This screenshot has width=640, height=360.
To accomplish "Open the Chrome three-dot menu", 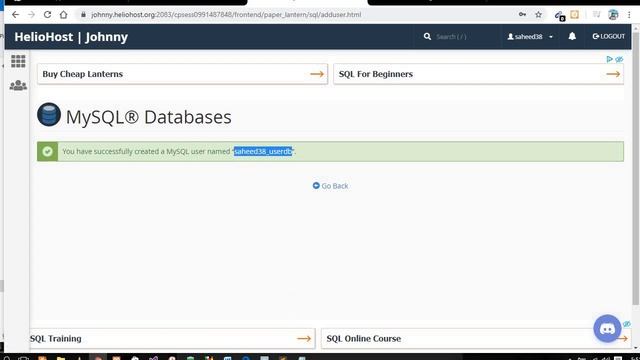I will point(629,15).
